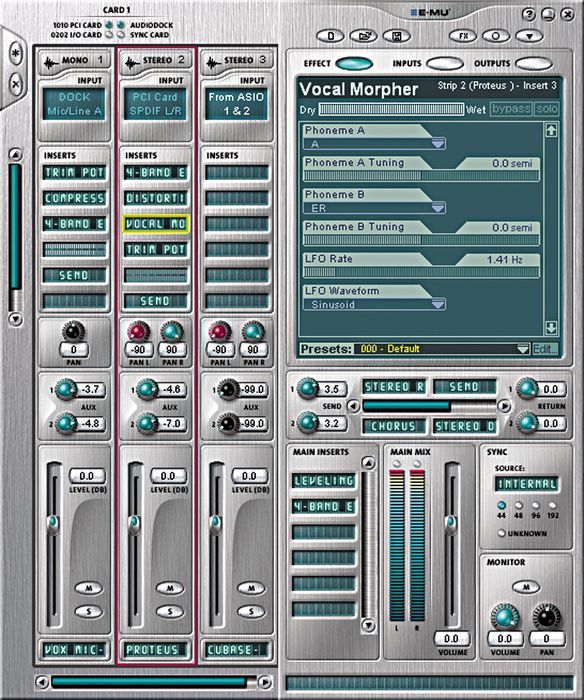
Task: Select the 48 kHz sample rate
Action: coord(518,506)
